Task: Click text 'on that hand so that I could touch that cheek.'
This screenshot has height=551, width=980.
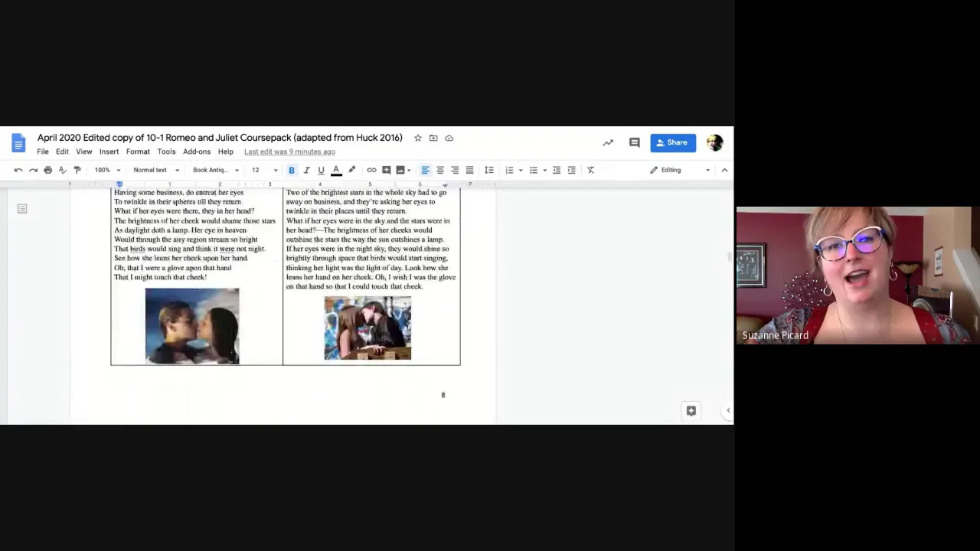Action: (x=354, y=286)
